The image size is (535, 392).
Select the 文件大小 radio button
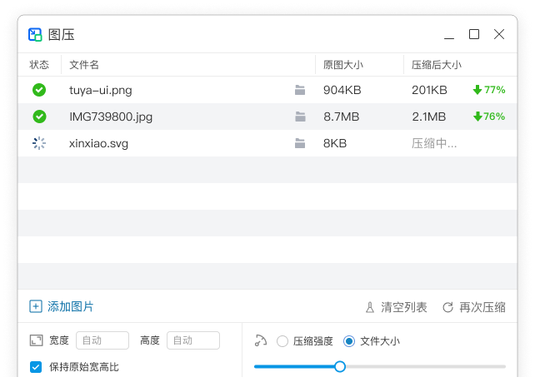pos(349,341)
